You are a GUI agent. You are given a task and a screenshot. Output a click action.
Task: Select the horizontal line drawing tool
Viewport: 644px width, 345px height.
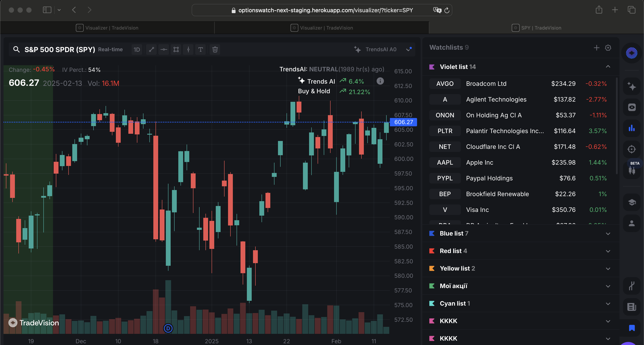click(164, 49)
